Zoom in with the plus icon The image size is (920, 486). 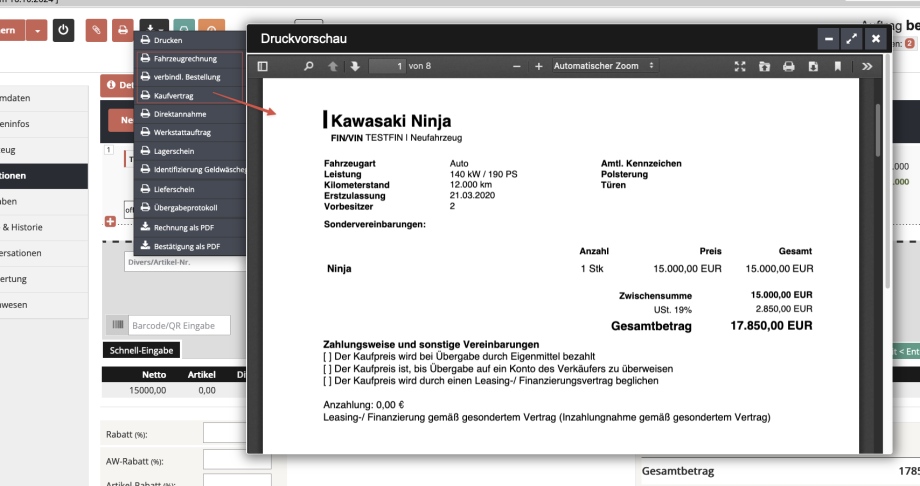[538, 66]
